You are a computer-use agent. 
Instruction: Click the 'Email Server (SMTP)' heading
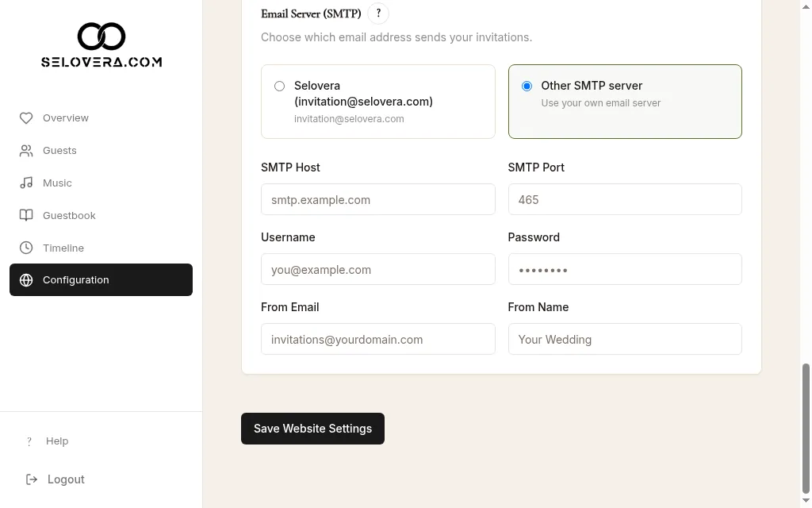311,14
